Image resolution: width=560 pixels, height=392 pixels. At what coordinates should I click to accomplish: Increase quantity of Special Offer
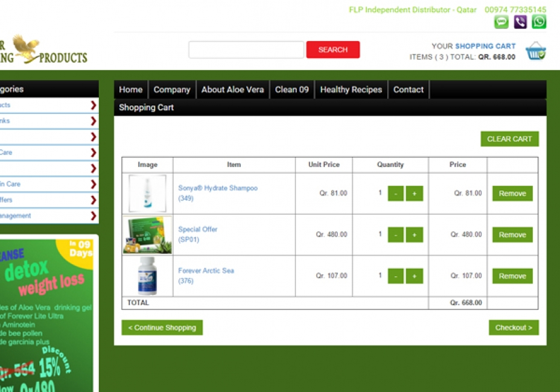415,235
